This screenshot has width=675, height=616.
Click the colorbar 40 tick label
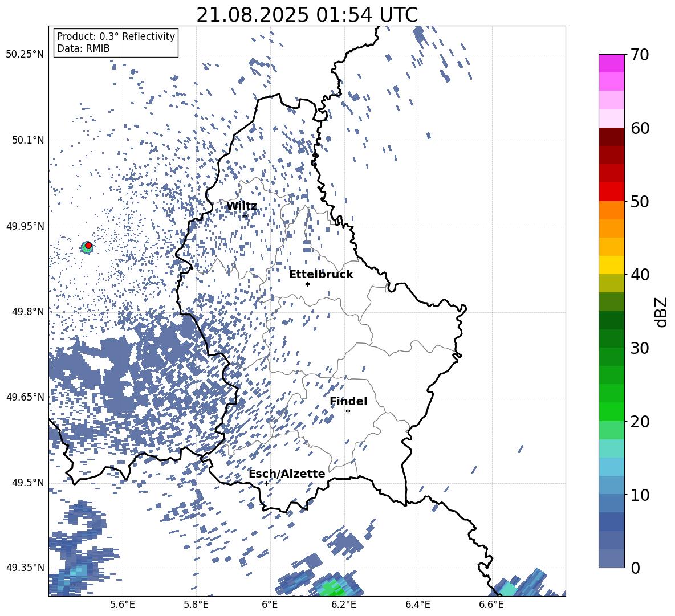point(640,275)
